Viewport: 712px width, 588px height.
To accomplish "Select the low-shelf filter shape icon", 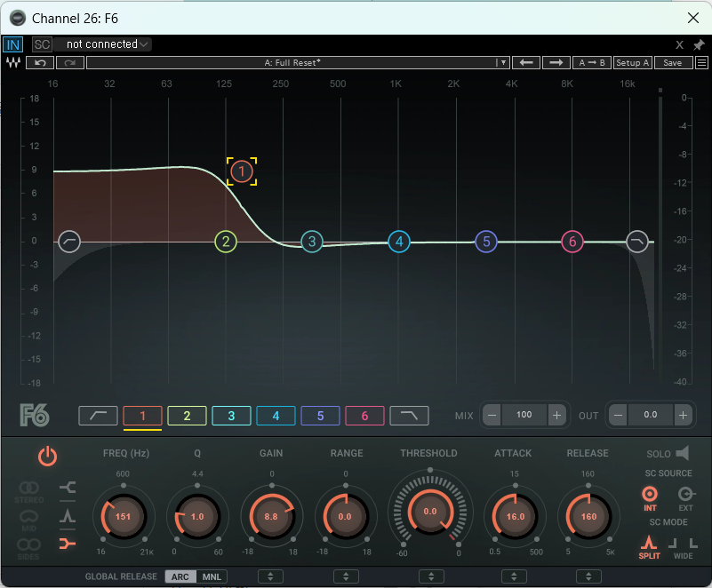I will [66, 544].
